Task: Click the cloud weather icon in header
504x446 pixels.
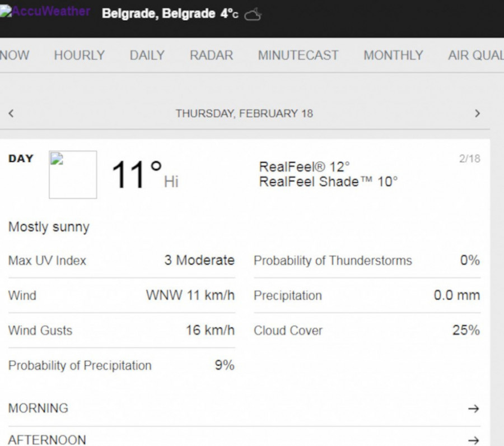Action: tap(253, 15)
